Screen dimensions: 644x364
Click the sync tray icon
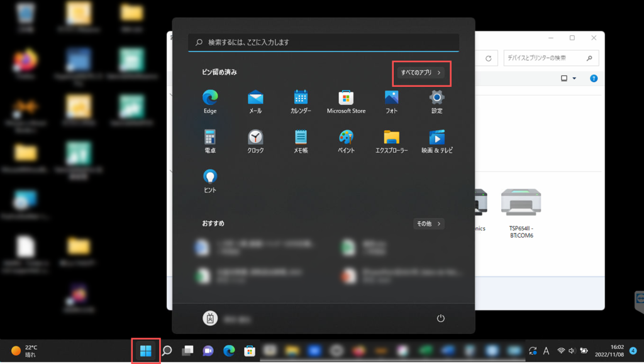click(533, 351)
